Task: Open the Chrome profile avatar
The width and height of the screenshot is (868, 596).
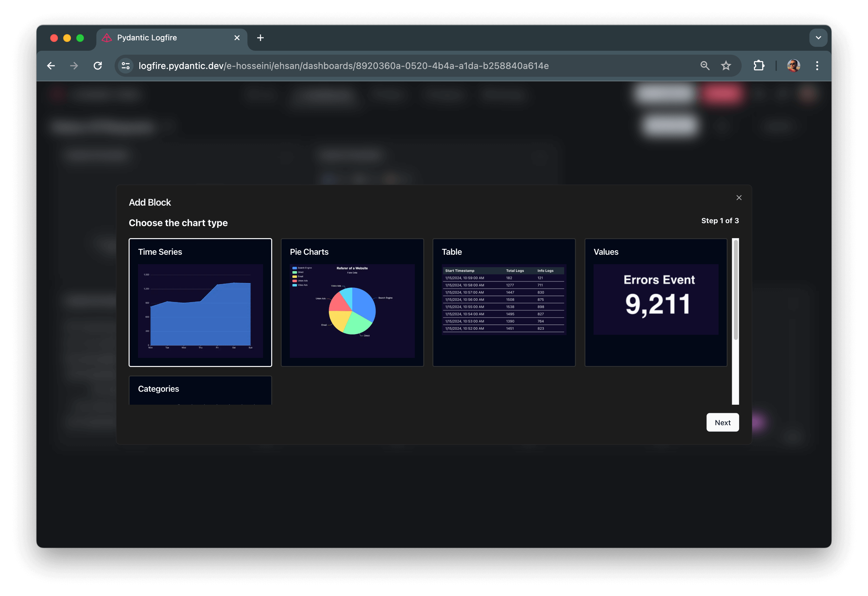Action: (793, 66)
